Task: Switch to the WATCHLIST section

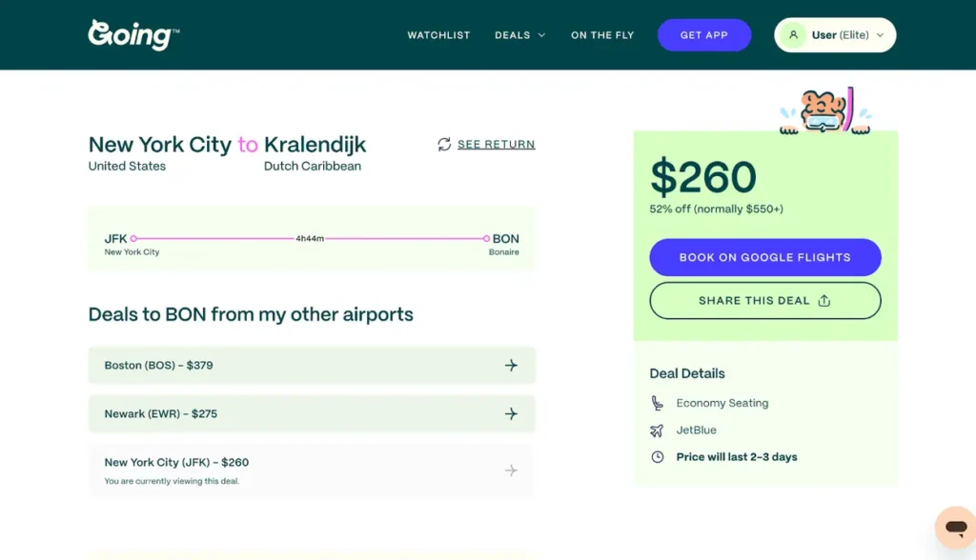Action: tap(438, 34)
